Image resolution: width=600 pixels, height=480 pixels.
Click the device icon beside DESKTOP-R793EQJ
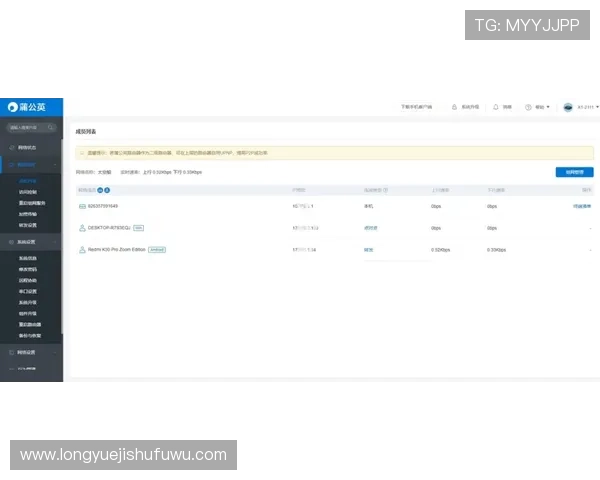click(x=82, y=227)
